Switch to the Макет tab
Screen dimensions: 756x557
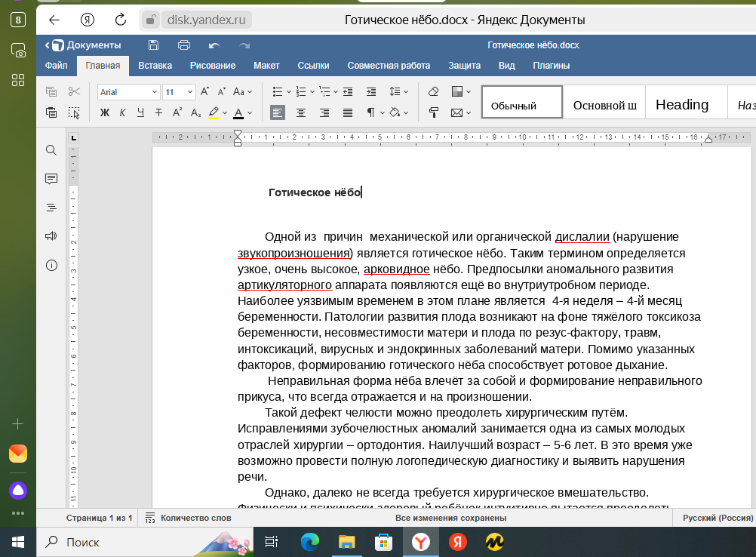pyautogui.click(x=266, y=66)
